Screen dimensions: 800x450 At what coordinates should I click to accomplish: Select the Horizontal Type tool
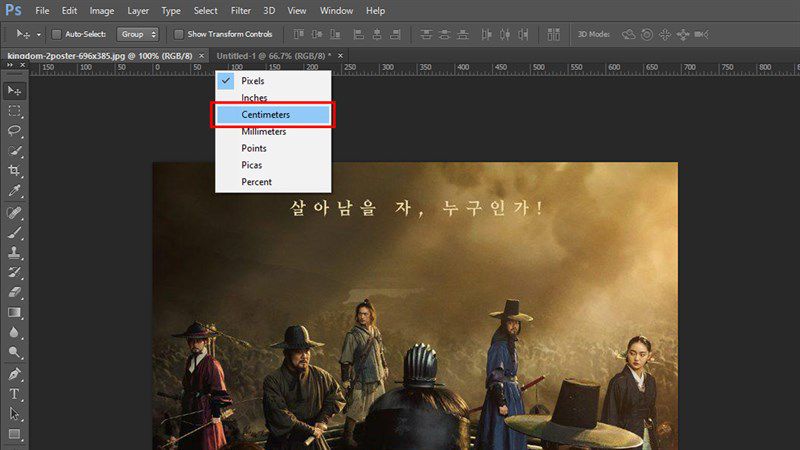coord(14,394)
